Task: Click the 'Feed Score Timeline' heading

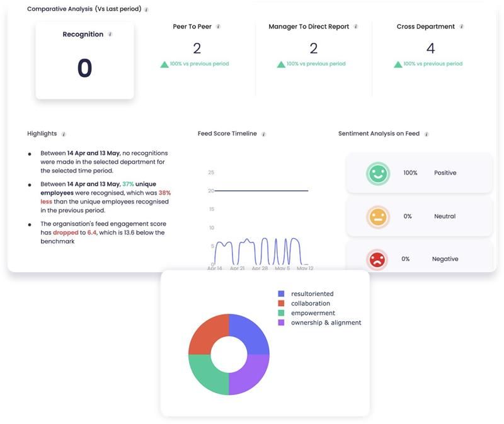Action: [227, 134]
